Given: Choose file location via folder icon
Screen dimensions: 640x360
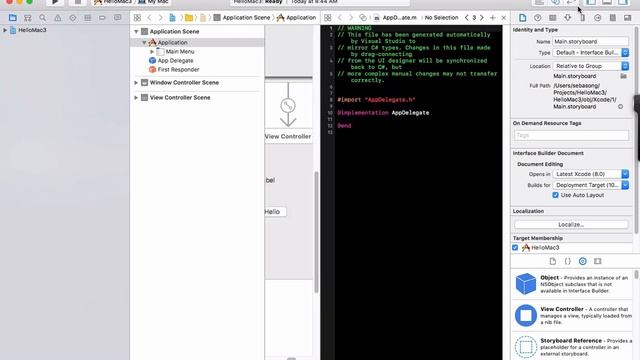Looking at the screenshot, I should [x=623, y=76].
